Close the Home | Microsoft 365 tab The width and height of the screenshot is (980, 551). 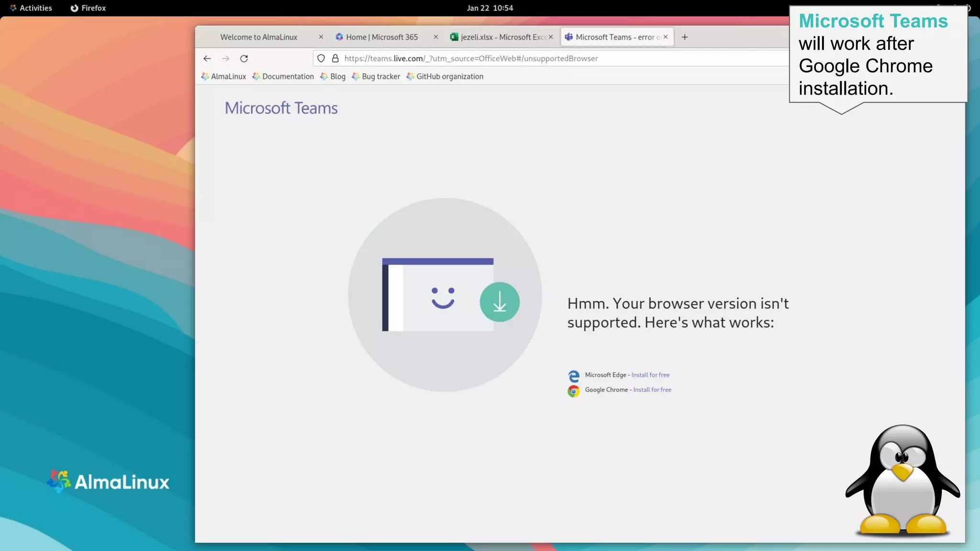point(436,37)
